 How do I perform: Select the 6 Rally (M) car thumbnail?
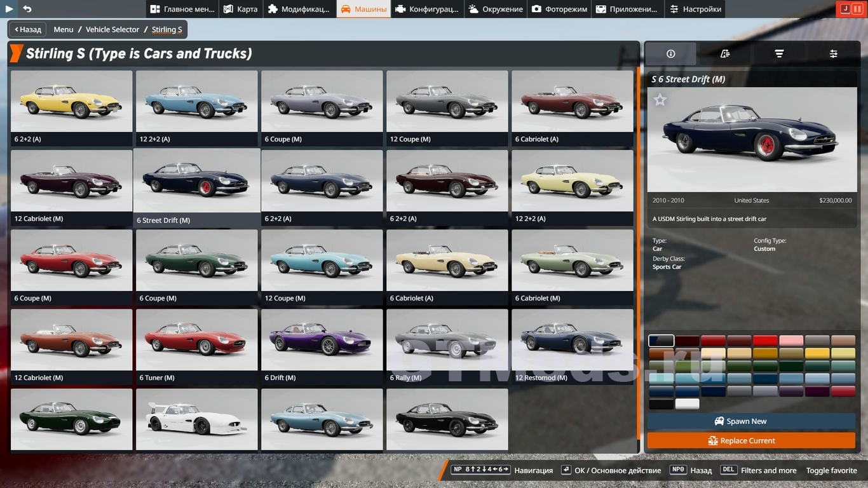[447, 341]
